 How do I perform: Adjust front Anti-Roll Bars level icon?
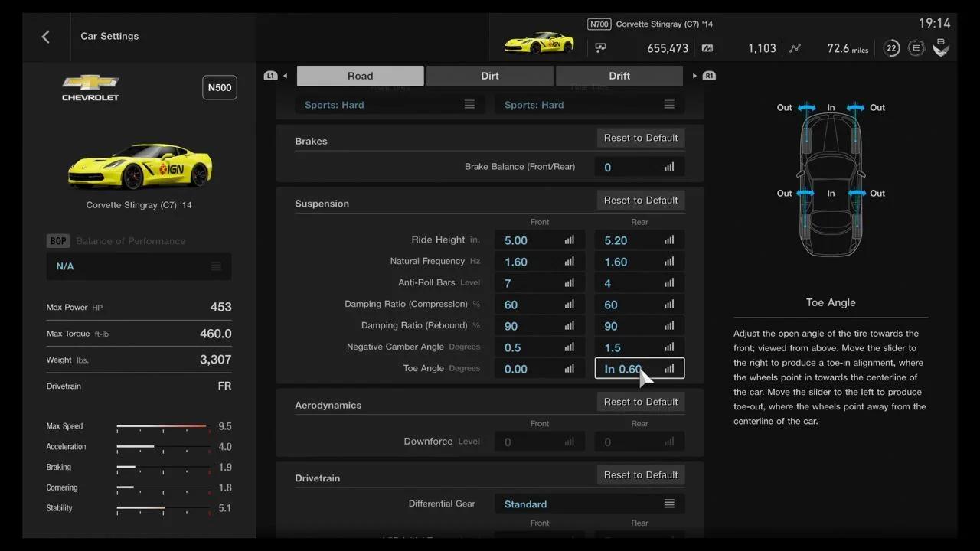point(570,283)
